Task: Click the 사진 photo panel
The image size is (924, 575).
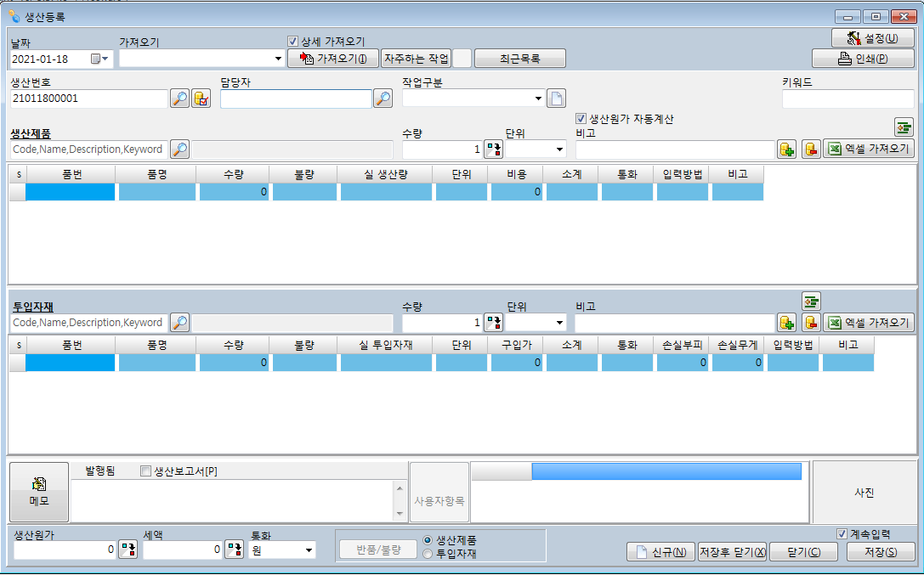Action: point(864,493)
